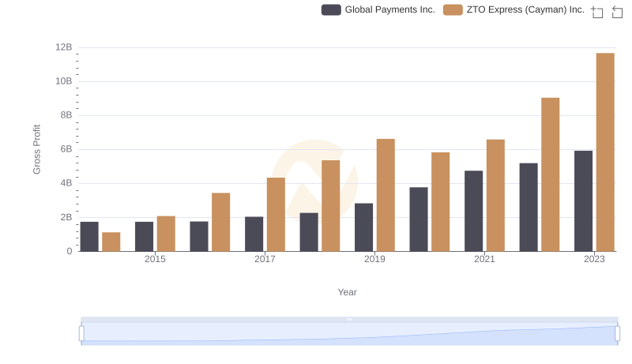Toggle ZTO Express (Cayman) Inc. legend series

[x=513, y=9]
